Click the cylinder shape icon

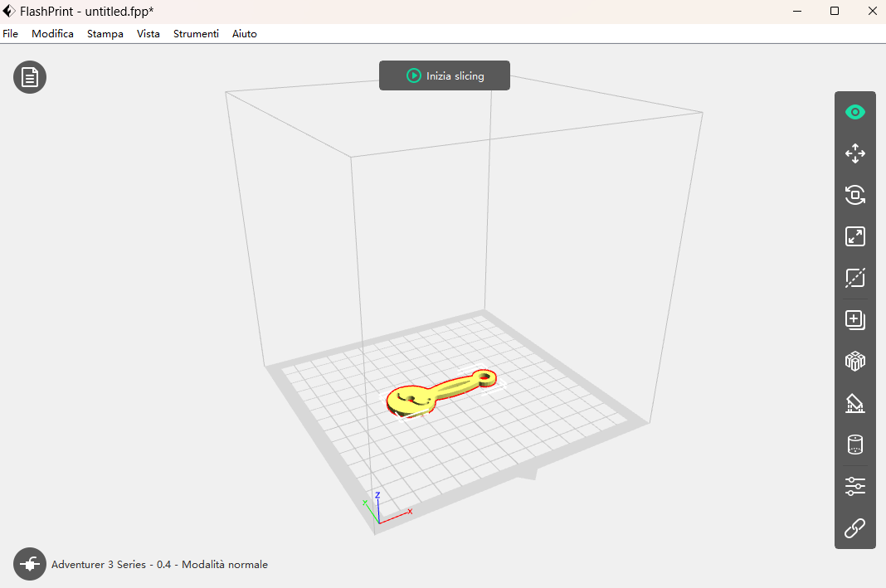click(x=854, y=445)
